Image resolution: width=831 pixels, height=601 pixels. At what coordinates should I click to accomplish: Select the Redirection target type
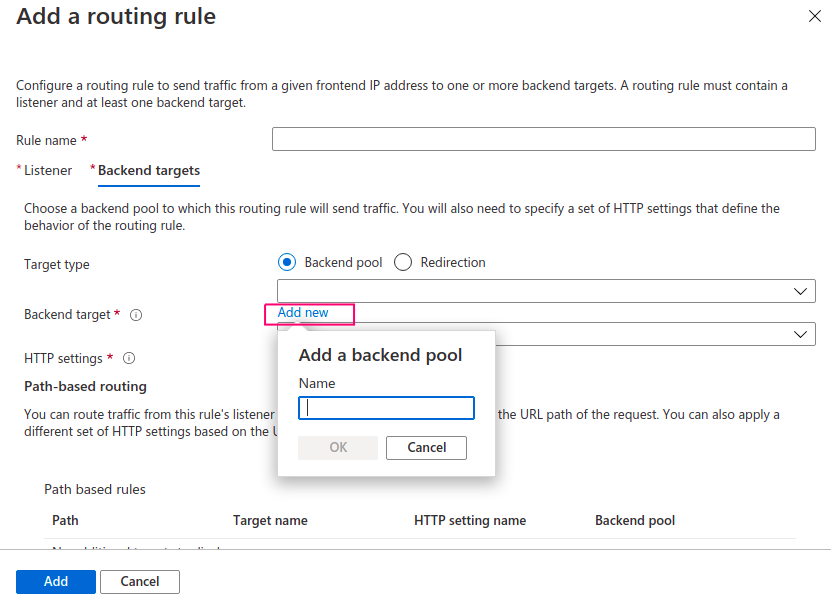click(x=403, y=262)
